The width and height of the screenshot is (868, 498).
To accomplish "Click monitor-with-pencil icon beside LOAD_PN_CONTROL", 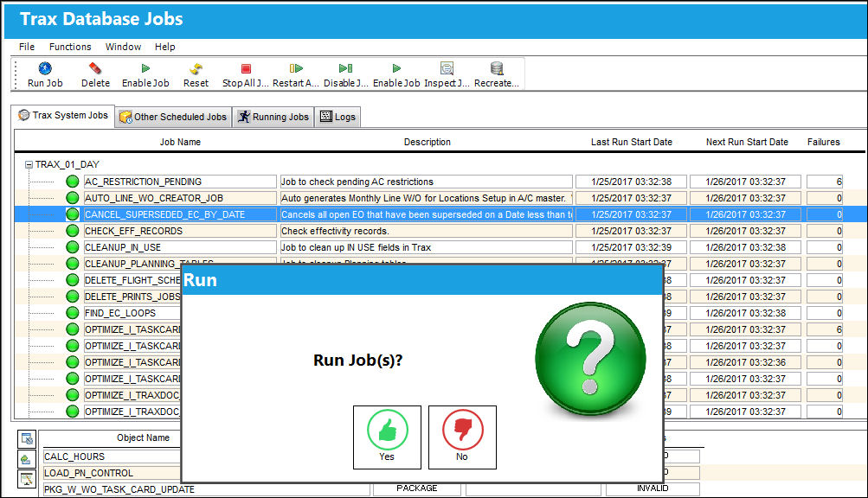I will pos(27,479).
